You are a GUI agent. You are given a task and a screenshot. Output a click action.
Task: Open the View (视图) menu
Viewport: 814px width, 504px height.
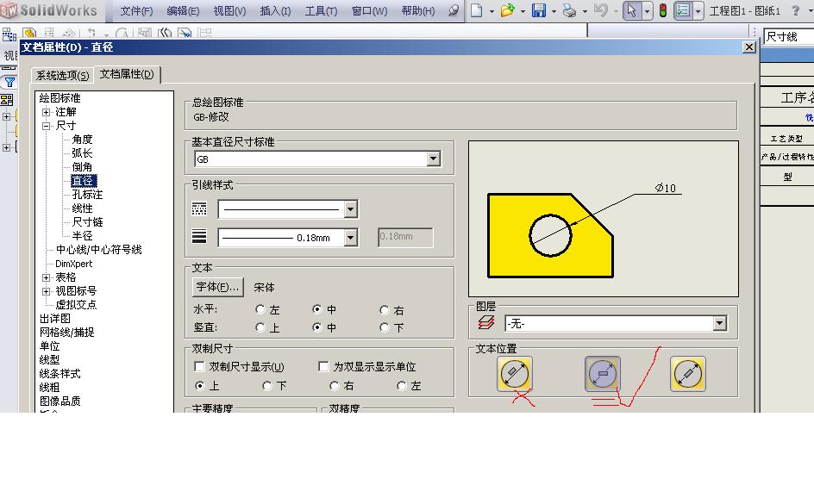pyautogui.click(x=229, y=11)
